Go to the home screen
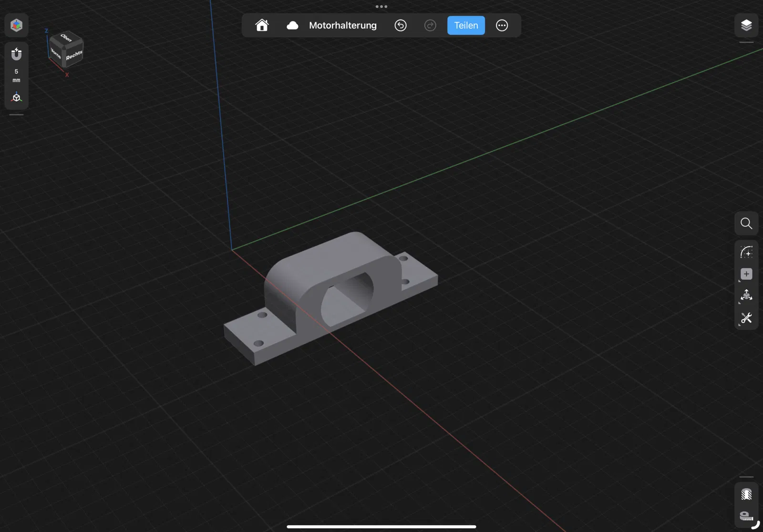The height and width of the screenshot is (532, 763). pyautogui.click(x=262, y=25)
